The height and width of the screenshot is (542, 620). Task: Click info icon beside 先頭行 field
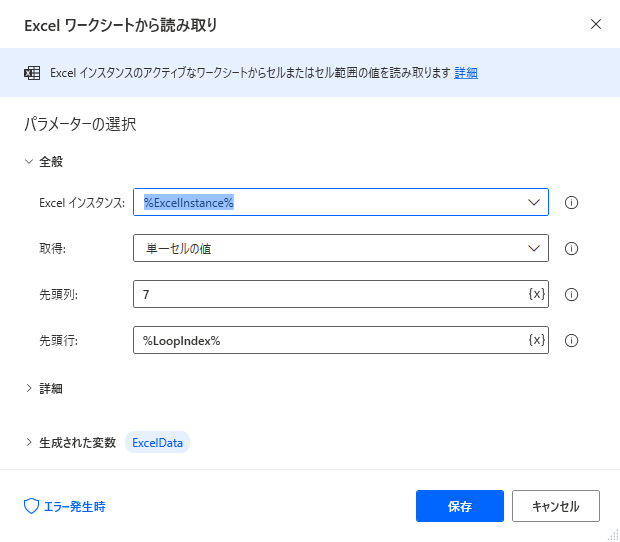(571, 340)
